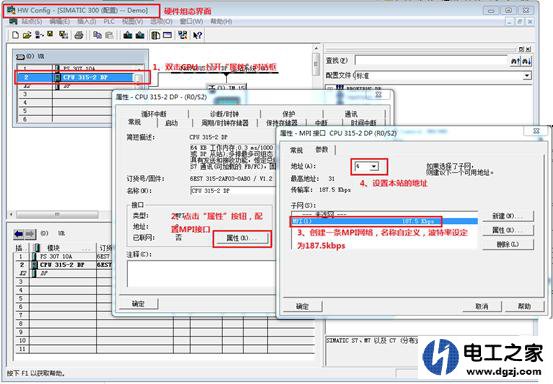This screenshot has width=553, height=384.
Task: Click the Save toolbar icon
Action: coord(50,34)
